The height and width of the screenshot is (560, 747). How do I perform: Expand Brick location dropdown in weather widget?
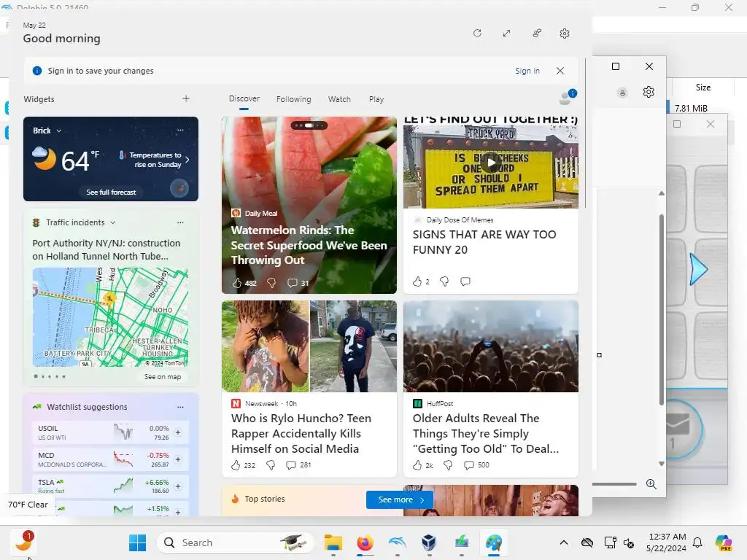58,131
